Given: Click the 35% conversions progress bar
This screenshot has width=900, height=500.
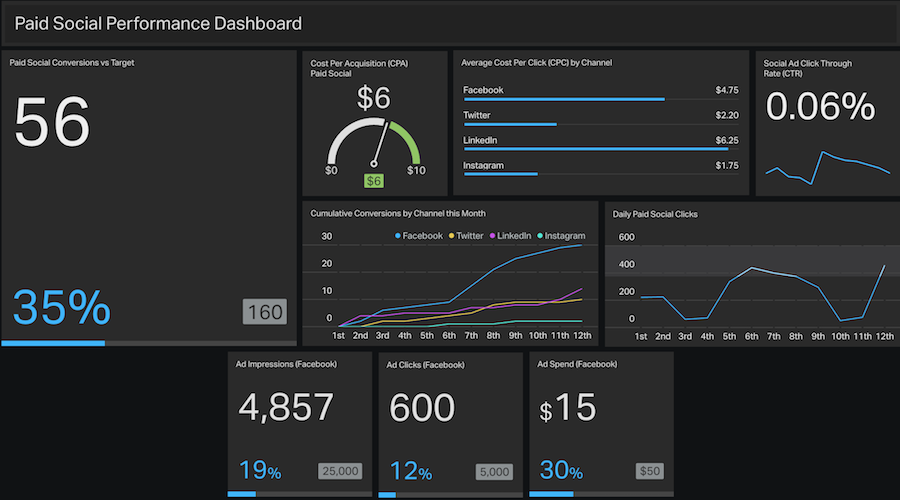Looking at the screenshot, I should (149, 343).
